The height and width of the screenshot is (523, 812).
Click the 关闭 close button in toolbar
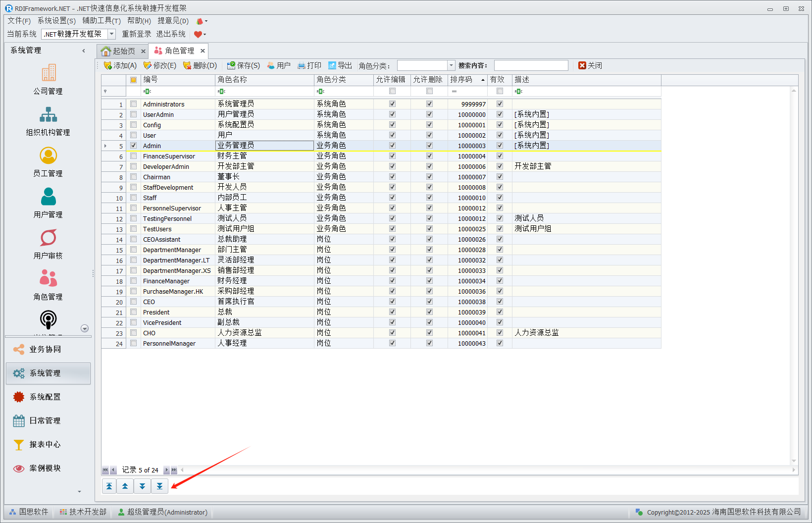(x=590, y=65)
